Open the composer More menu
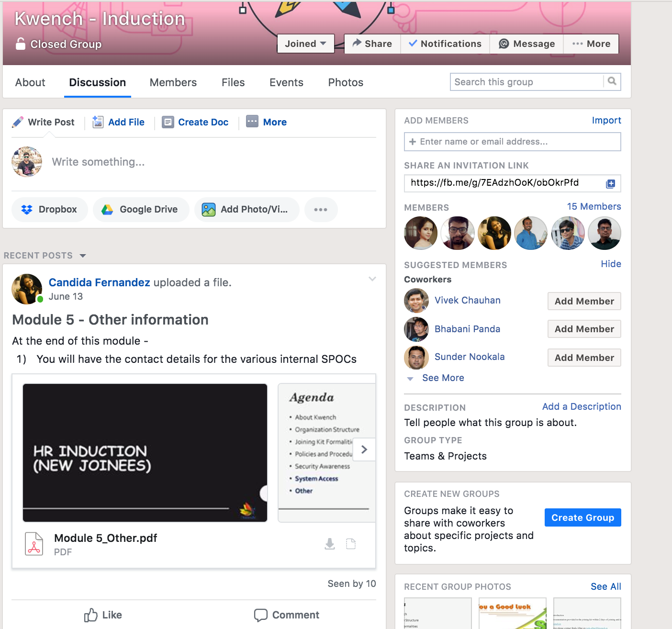 [x=267, y=122]
